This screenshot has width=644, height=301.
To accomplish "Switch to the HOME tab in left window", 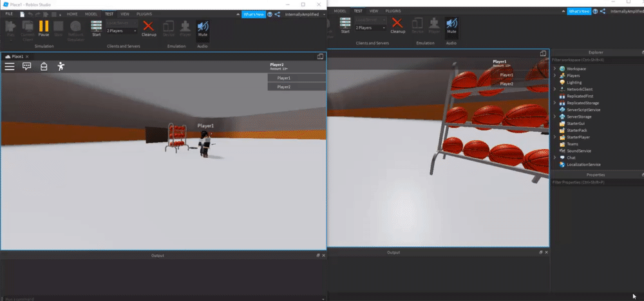I will click(72, 14).
